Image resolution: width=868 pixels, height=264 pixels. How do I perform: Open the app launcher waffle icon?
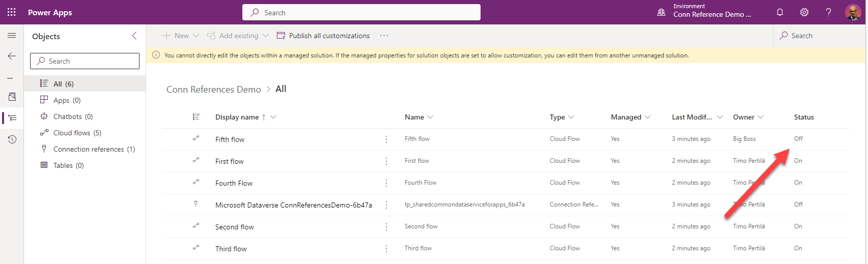coord(11,12)
